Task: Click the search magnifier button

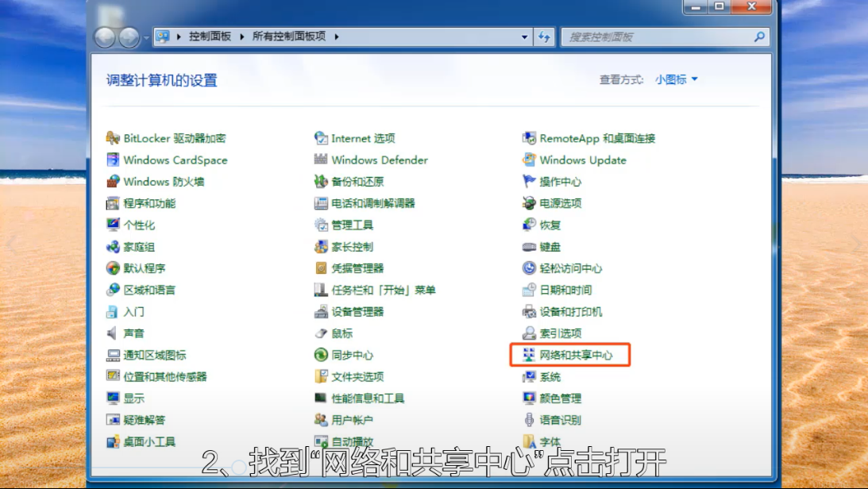Action: pyautogui.click(x=759, y=37)
